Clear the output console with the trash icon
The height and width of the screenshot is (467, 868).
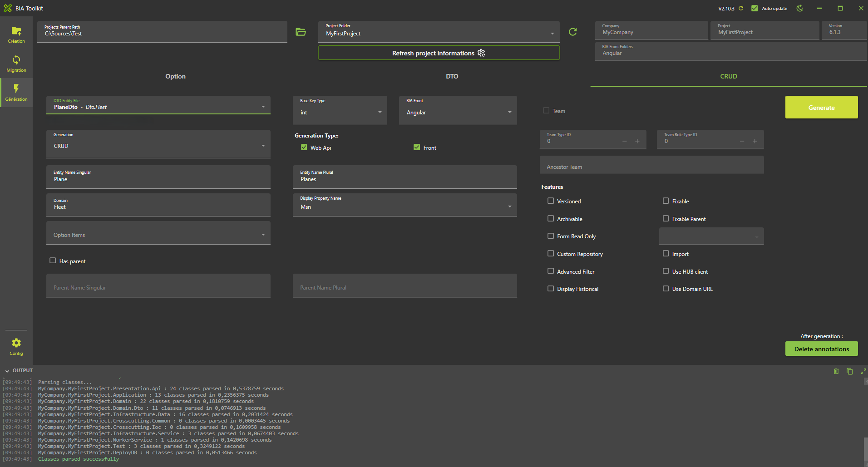pos(836,371)
